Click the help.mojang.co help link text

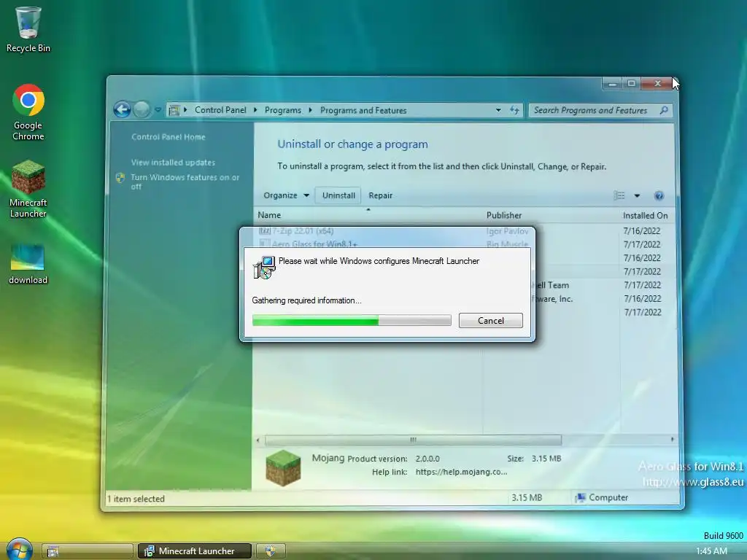click(x=461, y=472)
